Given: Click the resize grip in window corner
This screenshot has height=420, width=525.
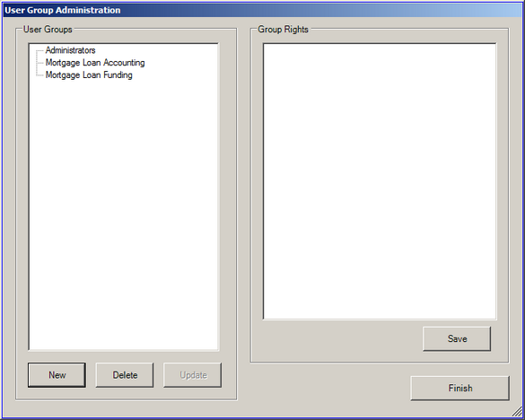Looking at the screenshot, I should [517, 412].
